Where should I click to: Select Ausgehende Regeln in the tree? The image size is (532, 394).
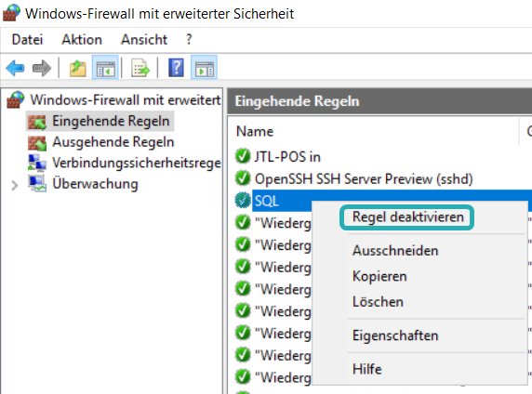[x=113, y=142]
